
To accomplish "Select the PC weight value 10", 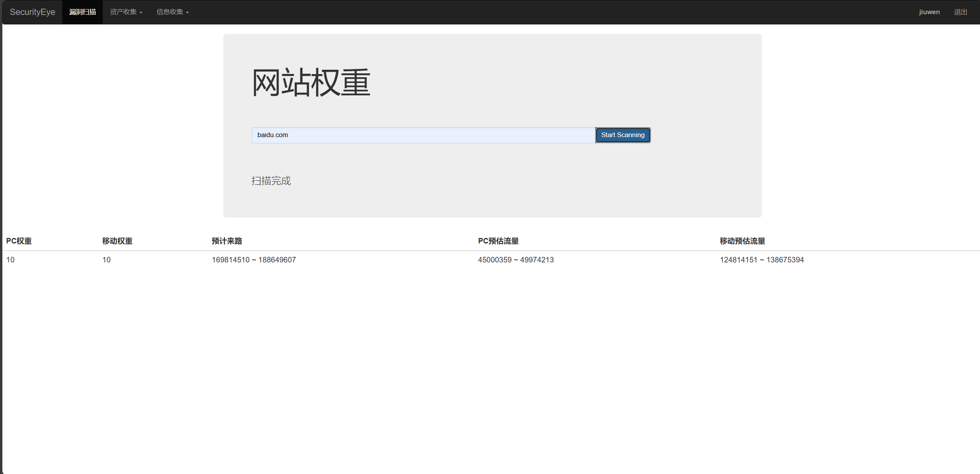I will 10,260.
